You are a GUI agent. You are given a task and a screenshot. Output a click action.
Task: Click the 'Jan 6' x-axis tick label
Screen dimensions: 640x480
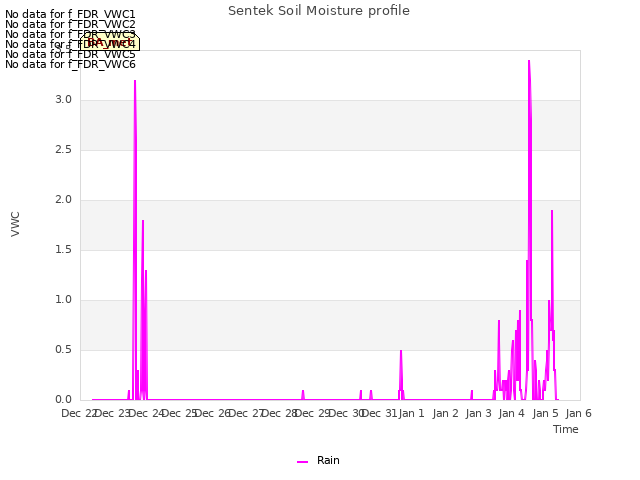[x=579, y=413]
